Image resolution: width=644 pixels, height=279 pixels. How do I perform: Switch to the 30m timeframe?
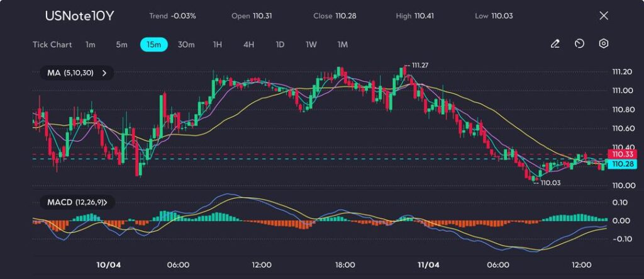tap(186, 45)
